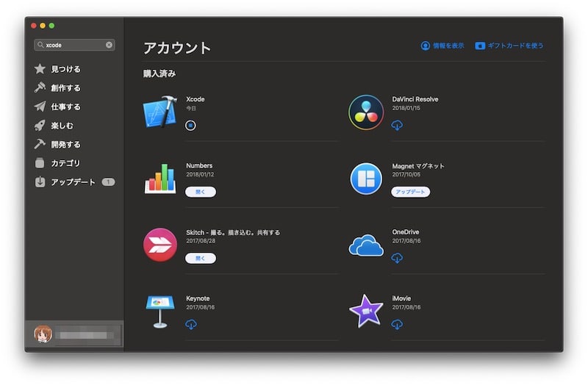Click the iMovie title text
Screen dimensions: 588x385
(401, 298)
